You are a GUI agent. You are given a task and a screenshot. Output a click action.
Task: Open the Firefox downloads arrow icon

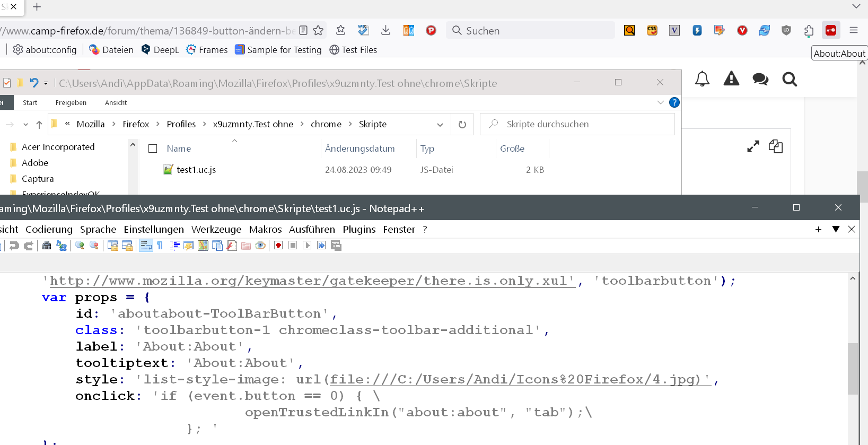pyautogui.click(x=385, y=30)
